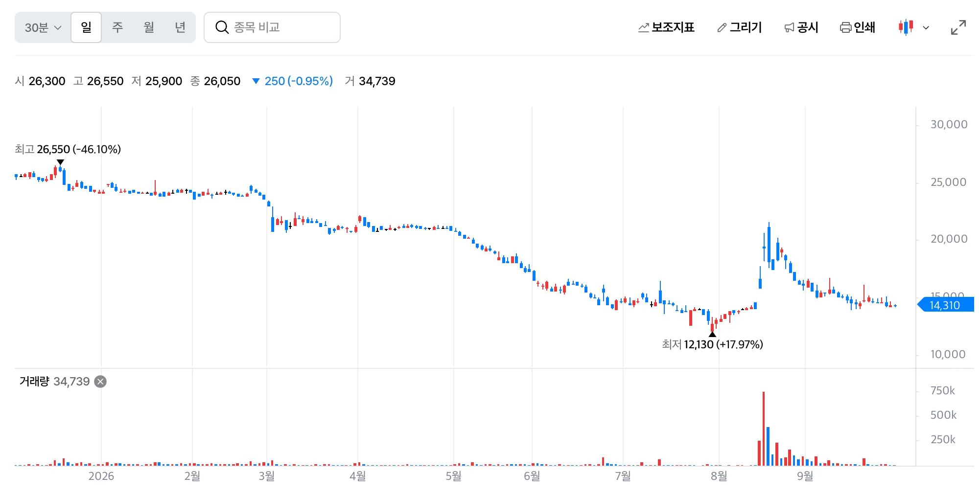Click the 20,000 price axis label
This screenshot has width=980, height=497.
pos(949,239)
